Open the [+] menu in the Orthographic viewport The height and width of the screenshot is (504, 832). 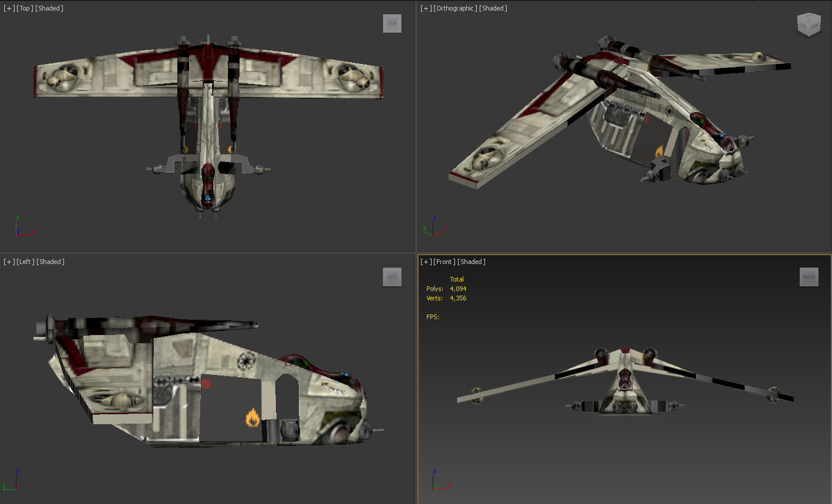tap(425, 8)
